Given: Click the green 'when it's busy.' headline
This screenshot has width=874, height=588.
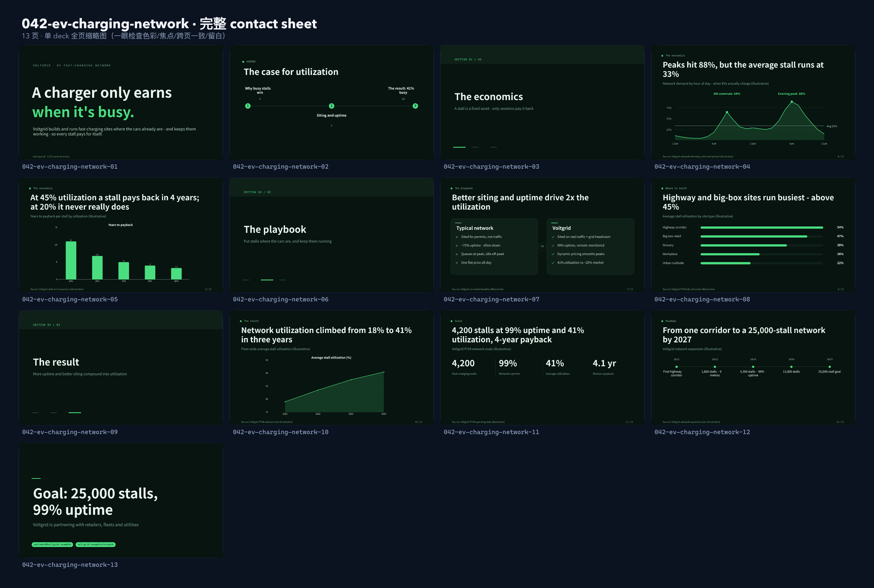Looking at the screenshot, I should coord(83,112).
